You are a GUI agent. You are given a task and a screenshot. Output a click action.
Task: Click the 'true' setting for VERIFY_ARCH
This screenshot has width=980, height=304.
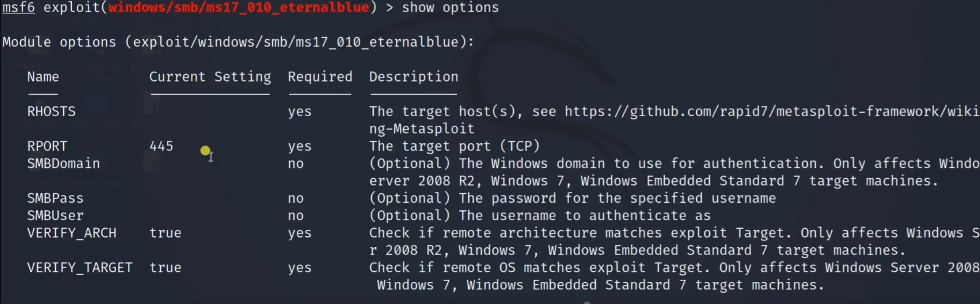point(165,233)
